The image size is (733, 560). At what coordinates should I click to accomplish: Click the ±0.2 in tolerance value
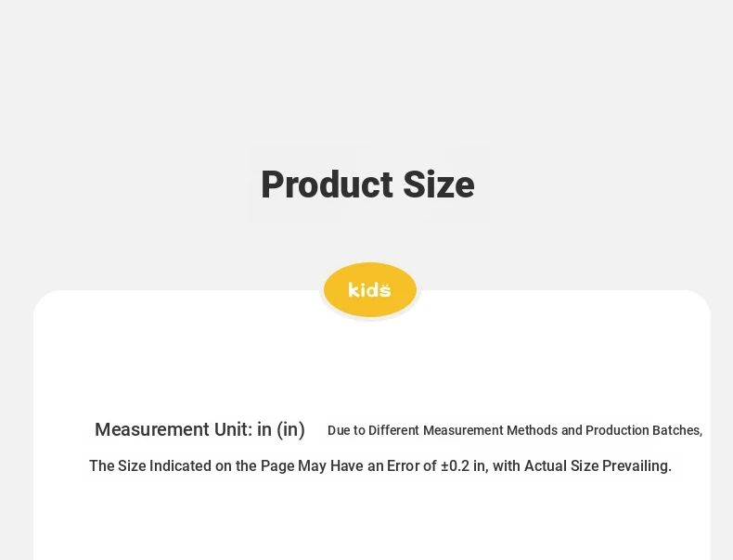463,465
